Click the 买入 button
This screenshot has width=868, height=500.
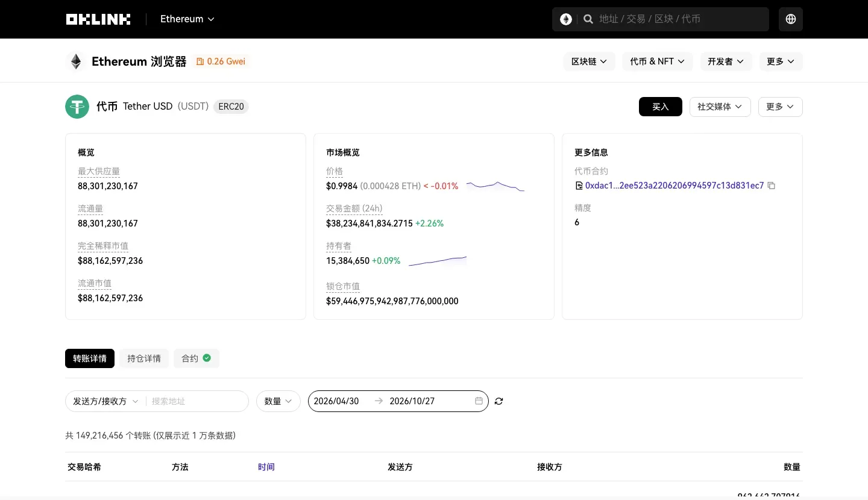tap(661, 107)
